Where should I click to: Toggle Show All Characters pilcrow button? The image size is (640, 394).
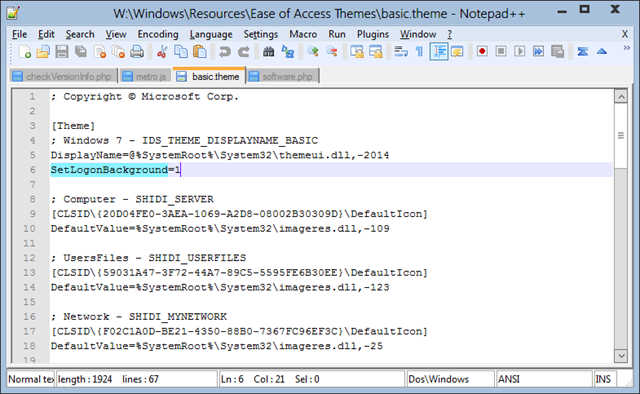(419, 52)
